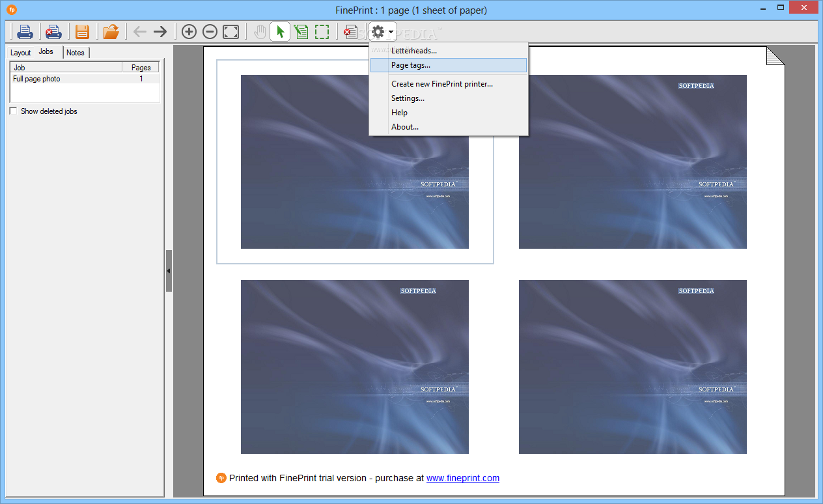The width and height of the screenshot is (823, 504).
Task: Click the printer icon with red X
Action: 53,31
